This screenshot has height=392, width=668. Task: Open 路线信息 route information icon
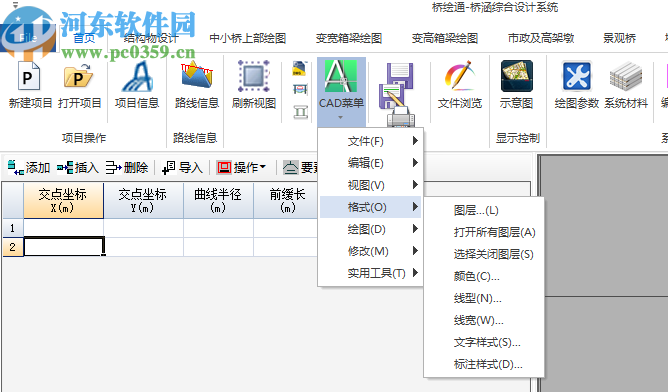pyautogui.click(x=196, y=75)
